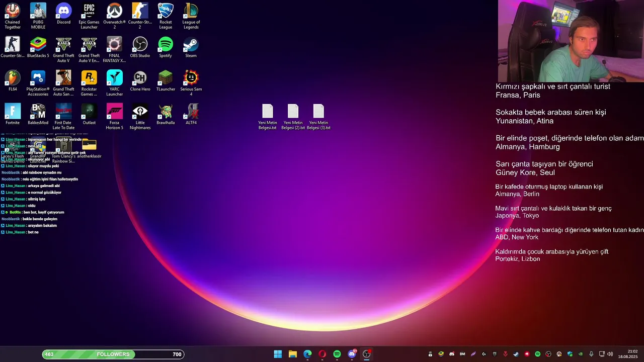Select the FINAL FANTASY desktop icon
Screen dimensions: 644x362
(114, 49)
